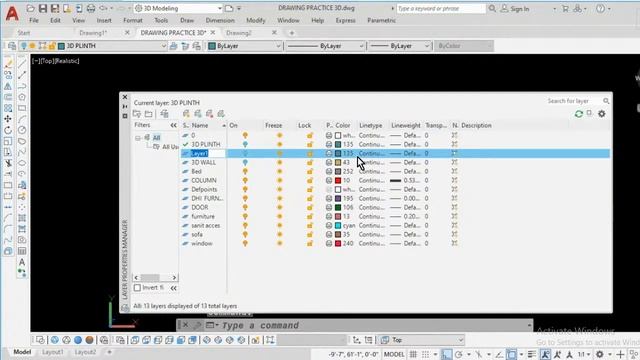Click the New Property Filter icon
The width and height of the screenshot is (640, 360).
(x=137, y=114)
